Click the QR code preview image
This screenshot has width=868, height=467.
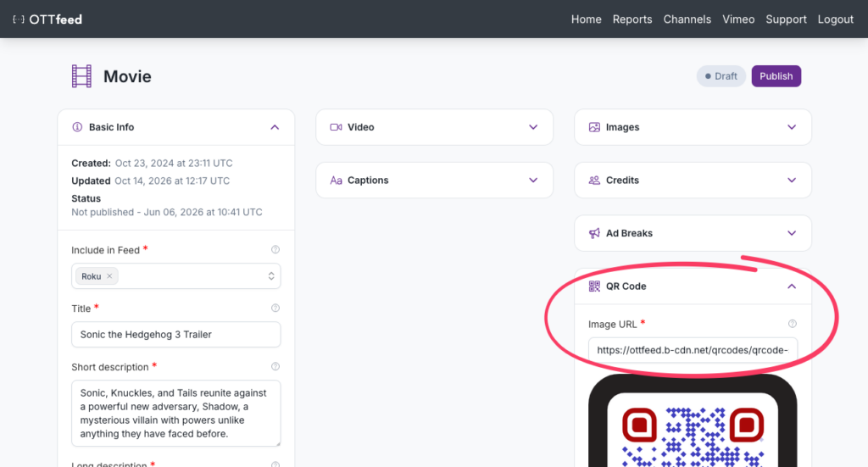(x=693, y=420)
